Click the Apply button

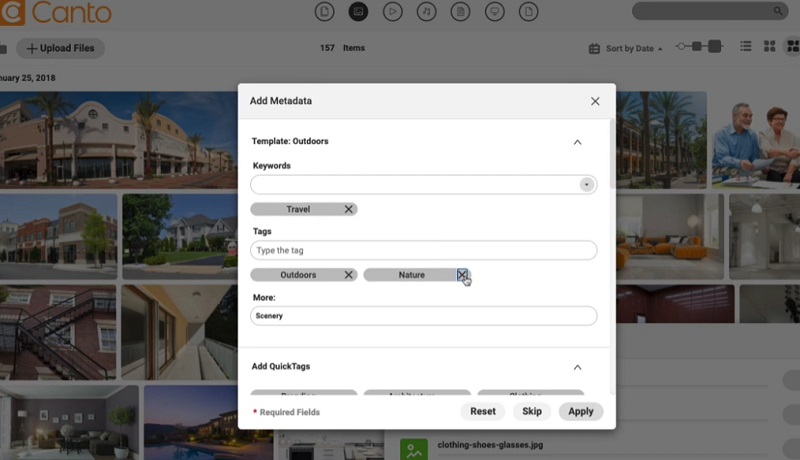coord(581,411)
